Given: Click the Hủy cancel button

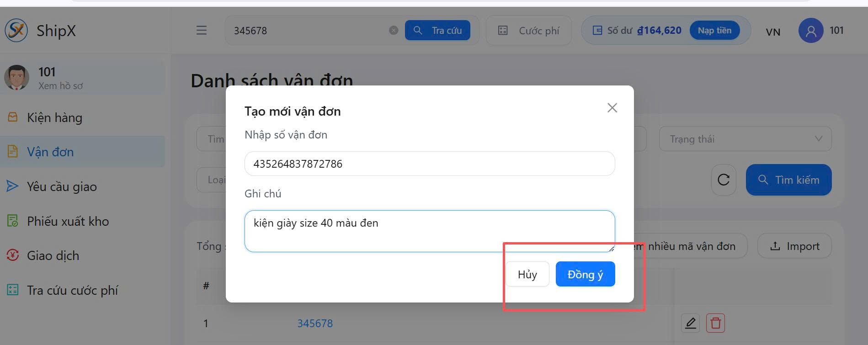Looking at the screenshot, I should tap(527, 274).
